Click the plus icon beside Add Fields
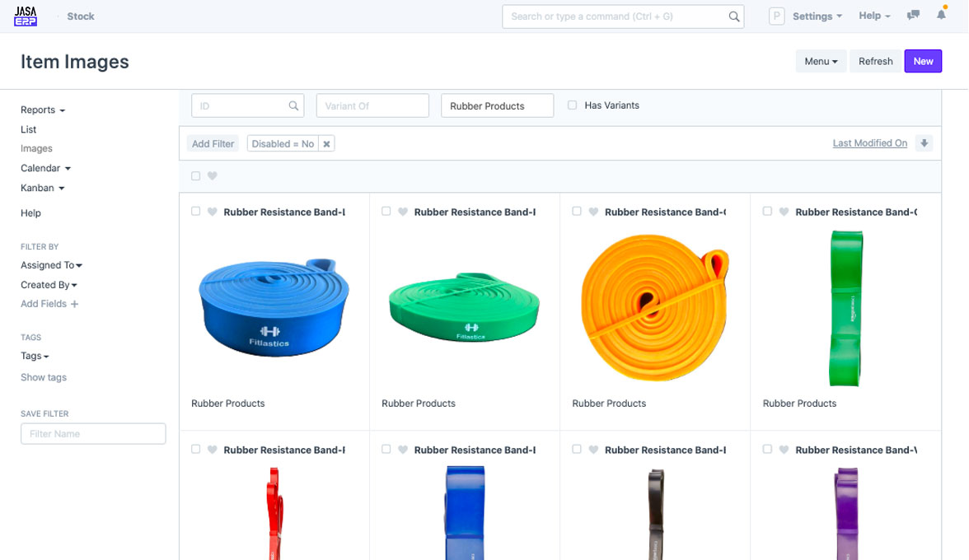 click(x=75, y=305)
